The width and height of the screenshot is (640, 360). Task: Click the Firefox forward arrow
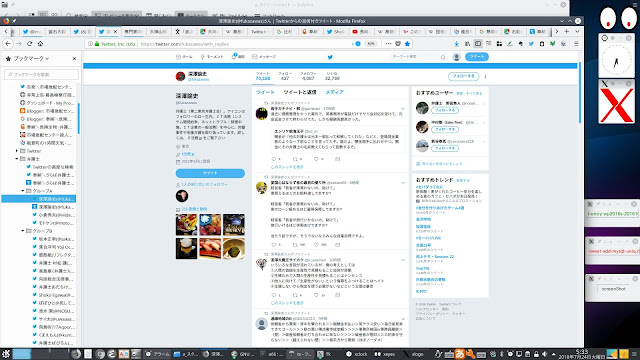click(19, 44)
